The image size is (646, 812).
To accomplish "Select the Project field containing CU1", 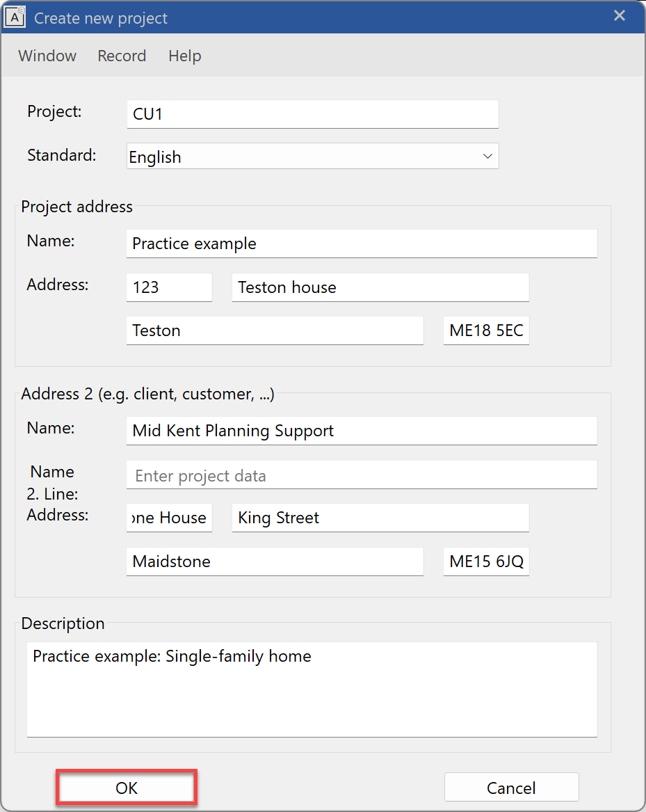I will click(312, 113).
